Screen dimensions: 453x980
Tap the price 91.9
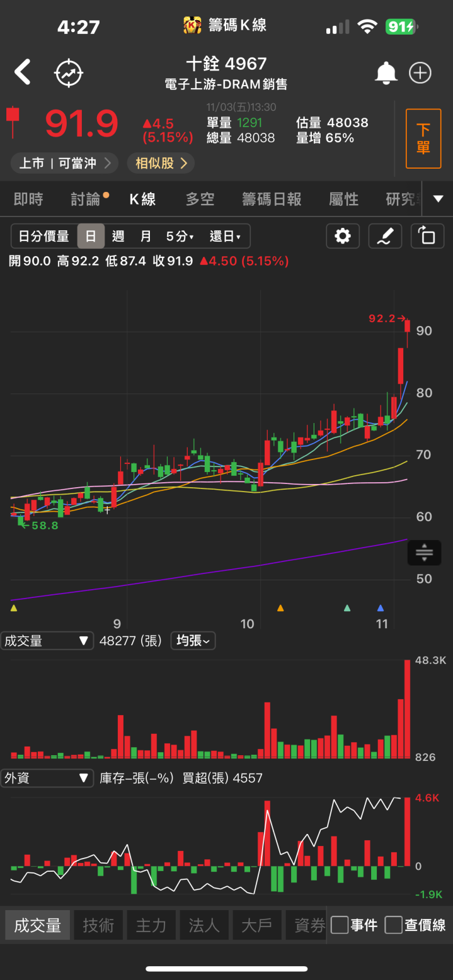click(x=81, y=123)
